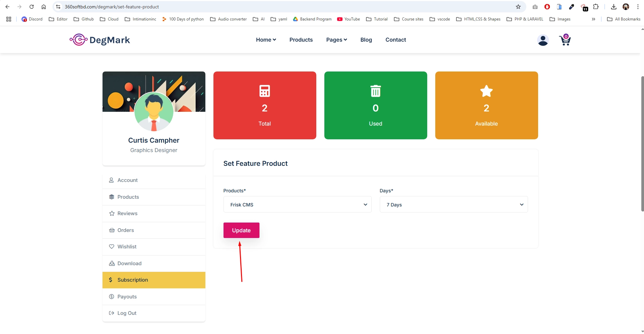Click the Opera red extension icon
This screenshot has width=644, height=334.
547,7
